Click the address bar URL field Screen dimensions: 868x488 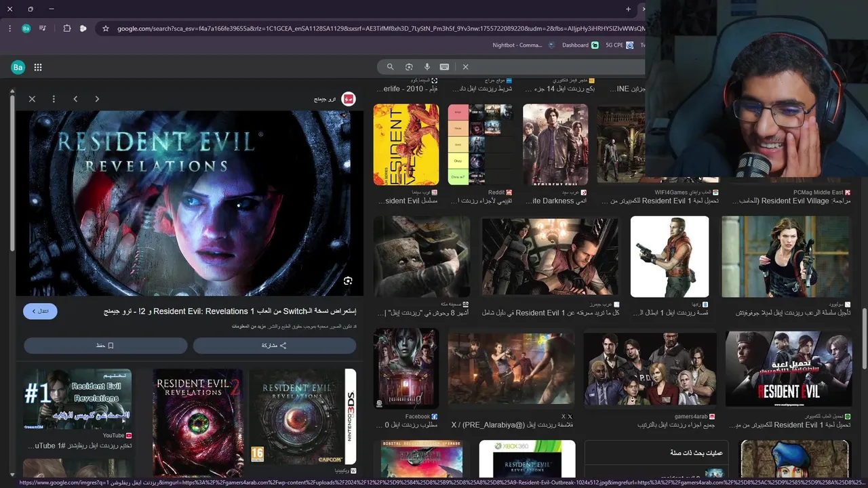pos(380,28)
